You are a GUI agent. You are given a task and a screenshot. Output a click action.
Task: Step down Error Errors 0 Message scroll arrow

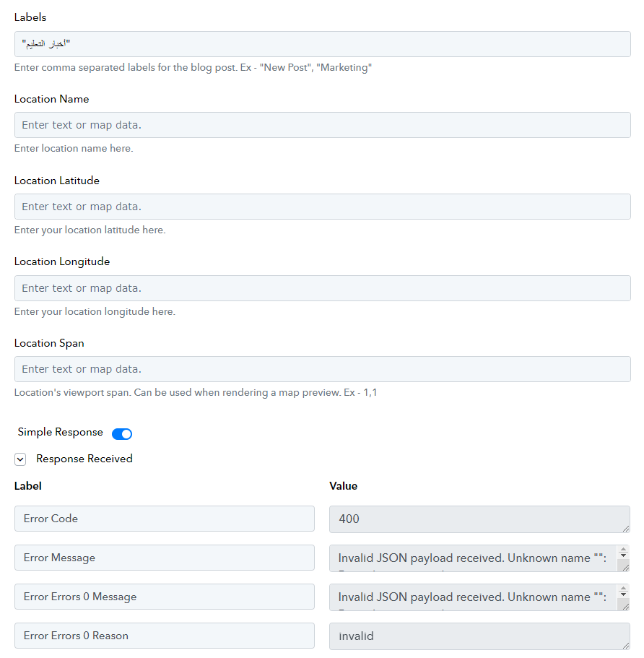tap(624, 594)
